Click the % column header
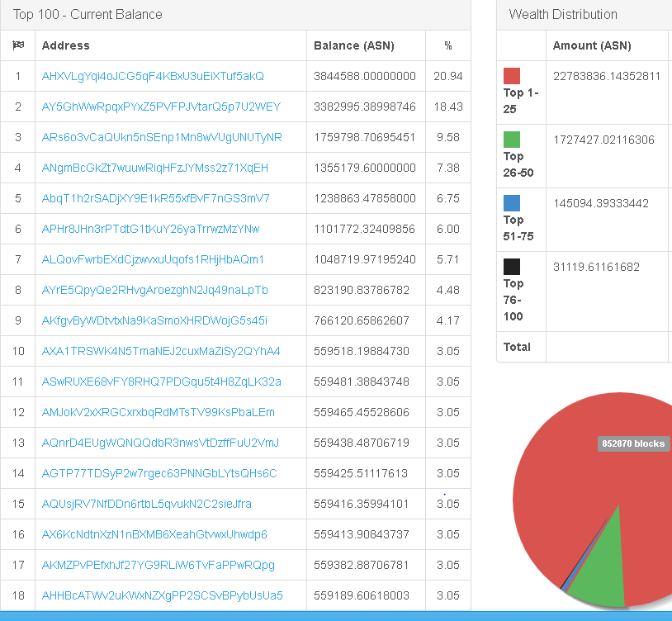Screen dimensions: 672x621 click(448, 45)
